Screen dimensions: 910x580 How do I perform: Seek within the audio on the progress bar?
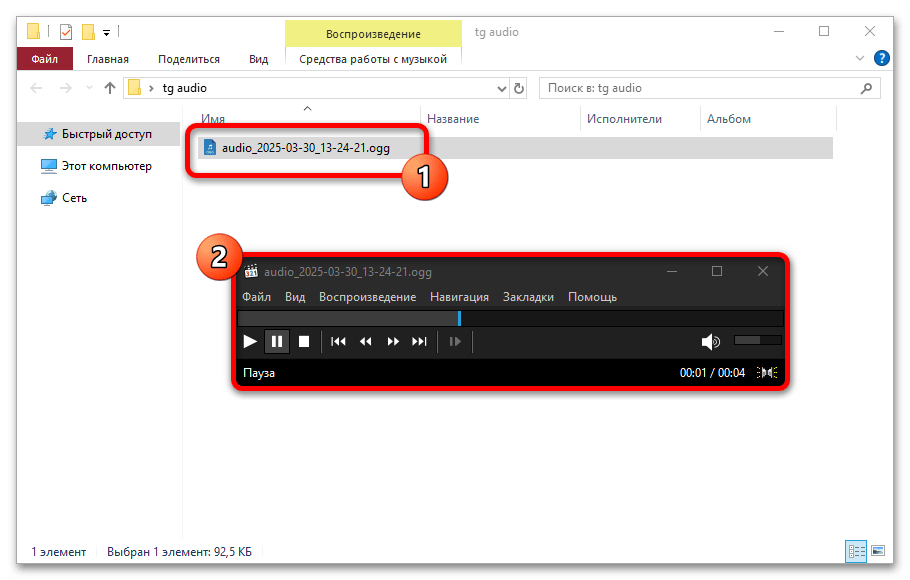[x=511, y=318]
